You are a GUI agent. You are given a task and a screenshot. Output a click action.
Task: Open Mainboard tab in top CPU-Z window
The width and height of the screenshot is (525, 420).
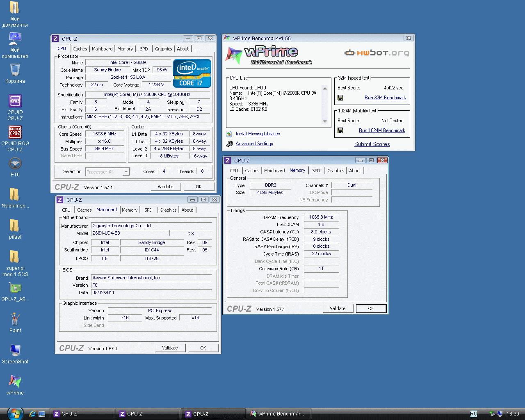[102, 49]
